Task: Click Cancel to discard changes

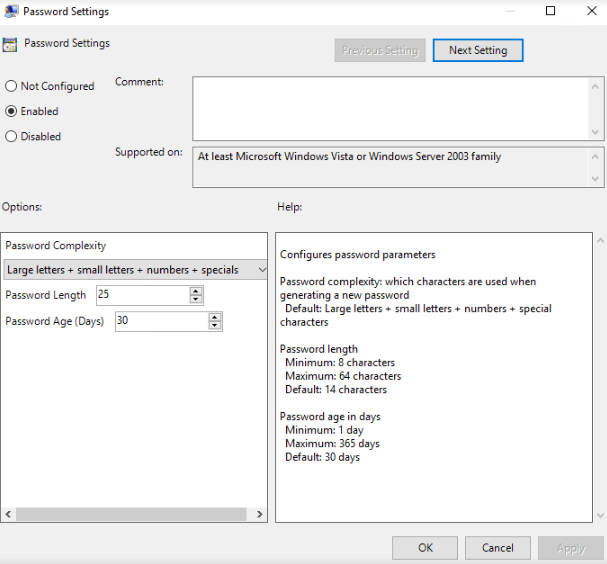Action: (498, 548)
